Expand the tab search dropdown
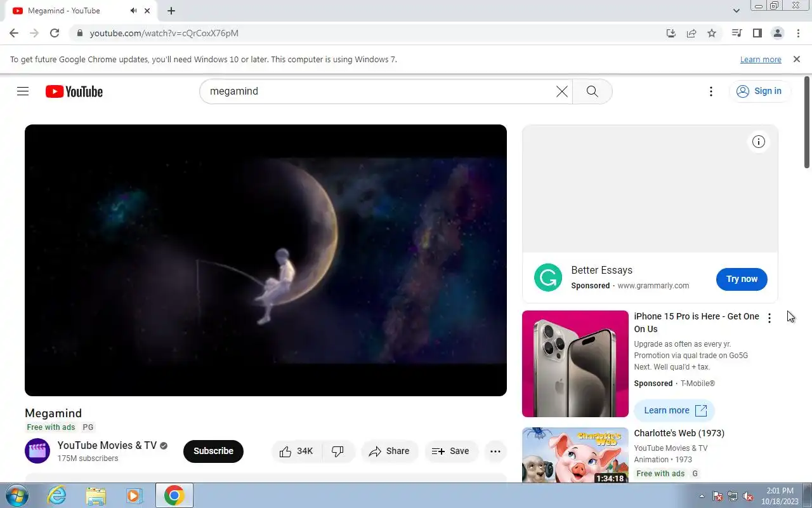 [736, 11]
